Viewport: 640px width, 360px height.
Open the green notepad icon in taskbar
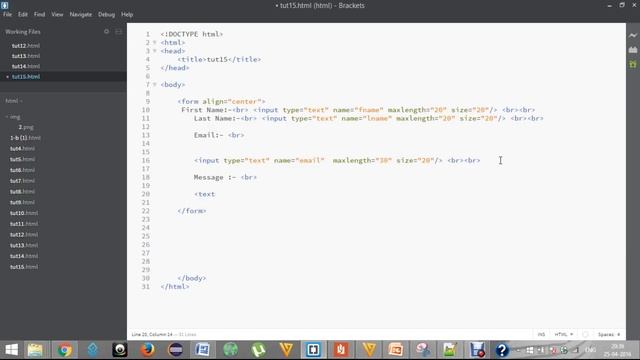coord(449,350)
